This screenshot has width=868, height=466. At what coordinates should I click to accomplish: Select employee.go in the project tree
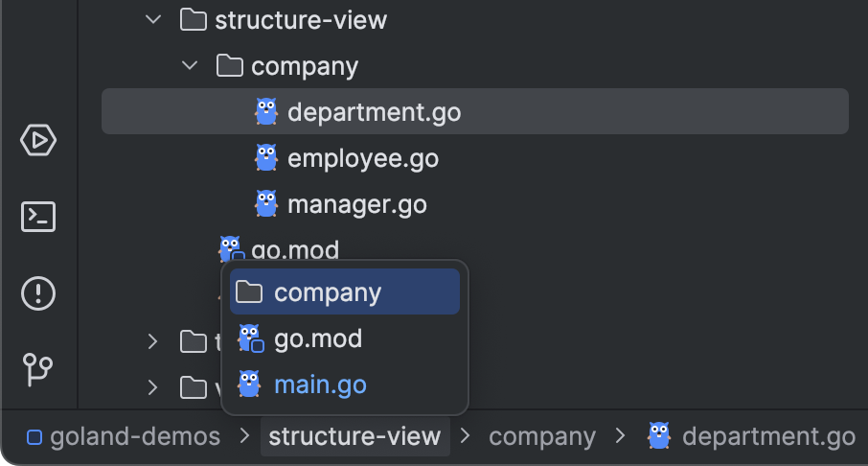[363, 158]
